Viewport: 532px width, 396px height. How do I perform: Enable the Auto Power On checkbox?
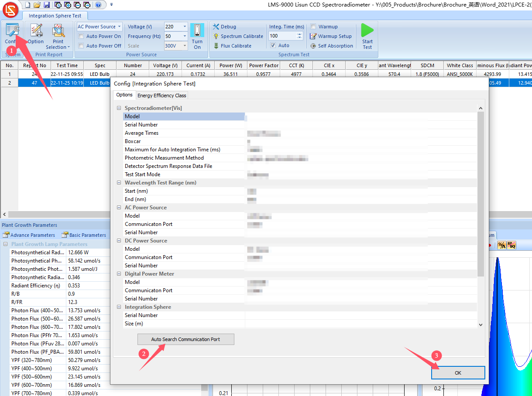point(81,36)
